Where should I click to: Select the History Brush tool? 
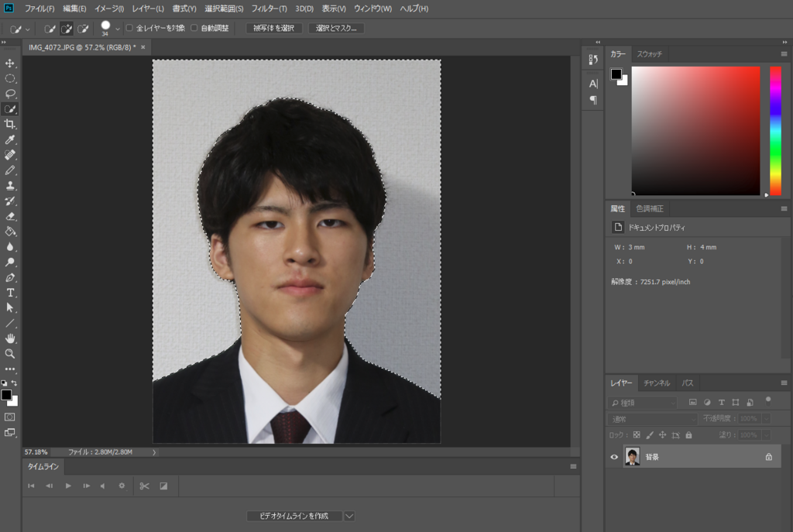9,201
